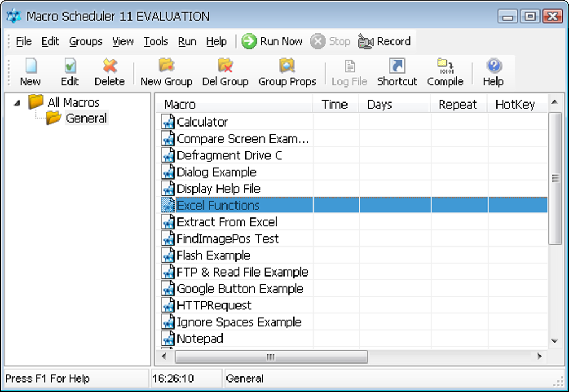569x392 pixels.
Task: Click the horizontal scrollbar thumb
Action: [x=271, y=356]
